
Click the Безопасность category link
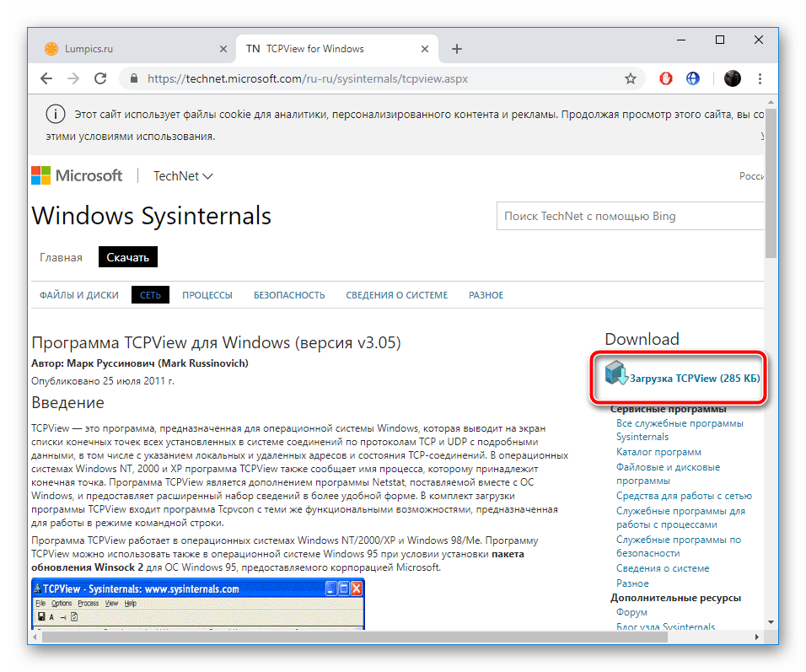tap(289, 295)
